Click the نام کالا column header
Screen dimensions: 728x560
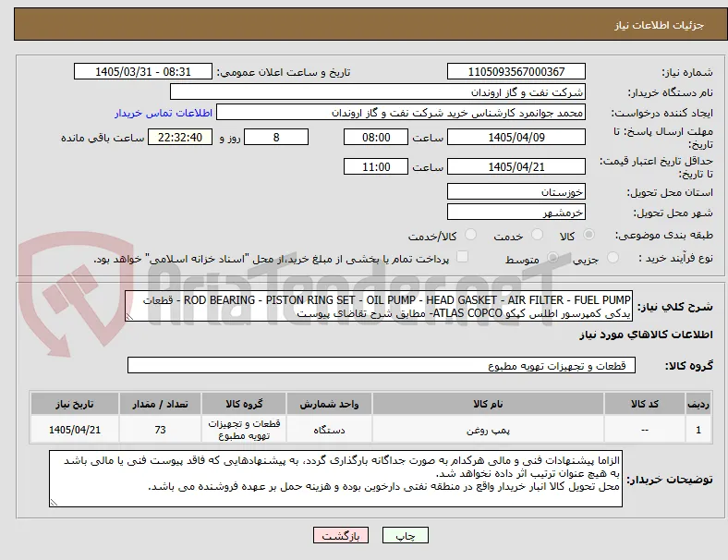[488, 404]
